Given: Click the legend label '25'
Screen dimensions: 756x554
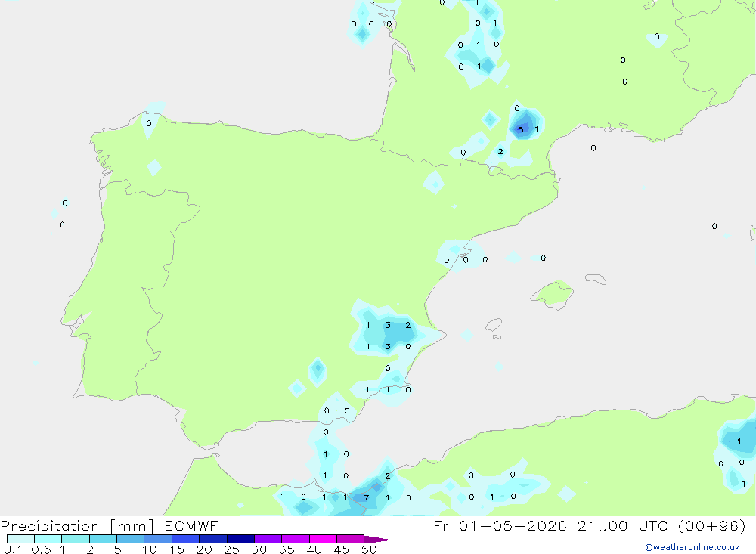Looking at the screenshot, I should [231, 549].
